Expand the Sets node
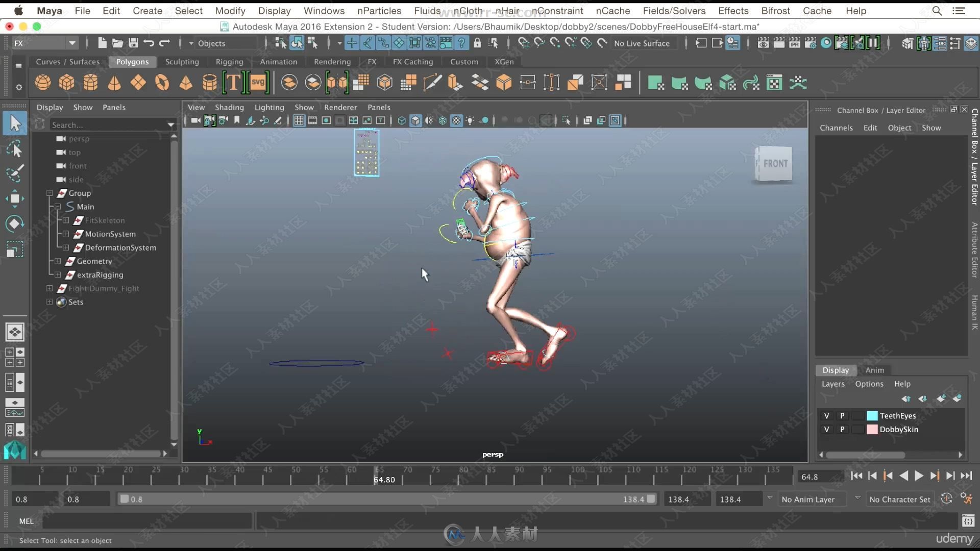 pyautogui.click(x=50, y=302)
